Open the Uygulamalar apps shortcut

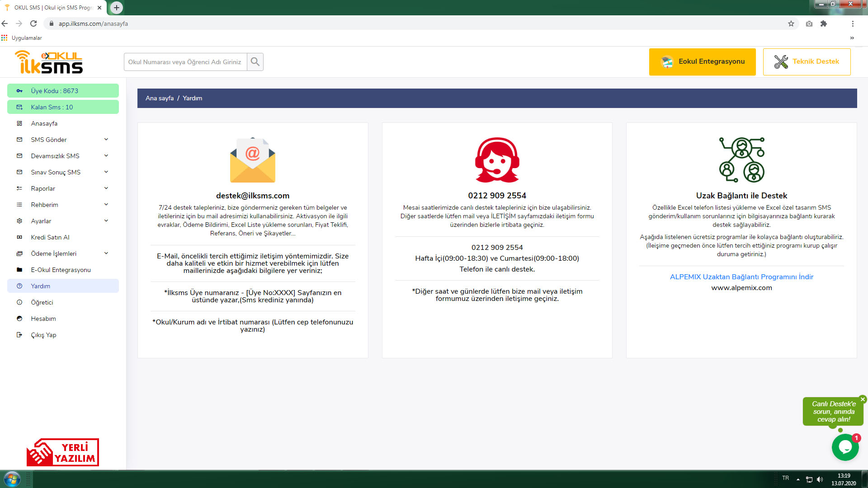click(22, 38)
